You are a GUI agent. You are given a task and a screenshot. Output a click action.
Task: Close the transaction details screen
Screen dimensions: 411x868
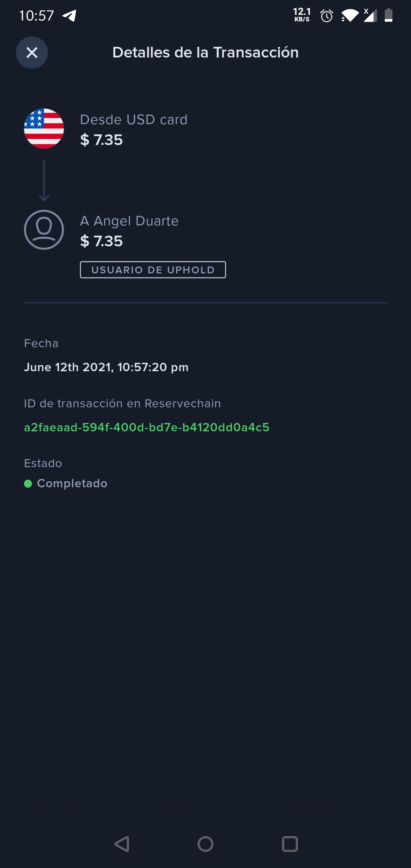click(32, 53)
